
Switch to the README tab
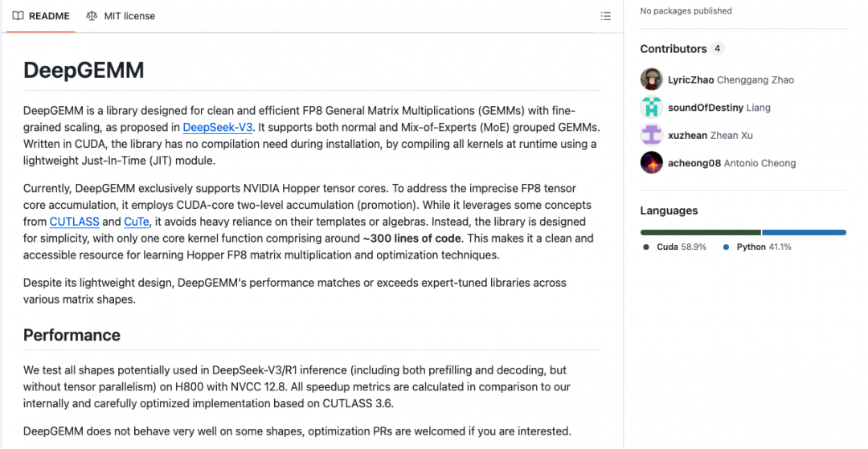tap(41, 16)
